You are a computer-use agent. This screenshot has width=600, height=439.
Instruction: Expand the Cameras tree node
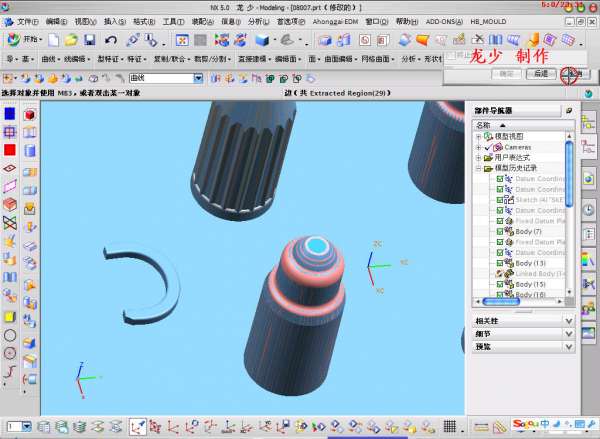[478, 147]
